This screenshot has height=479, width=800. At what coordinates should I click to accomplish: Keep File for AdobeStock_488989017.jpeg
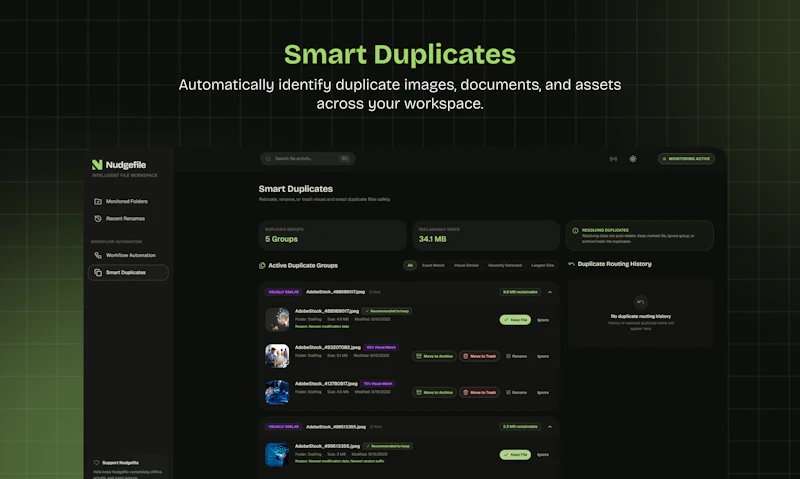[515, 320]
